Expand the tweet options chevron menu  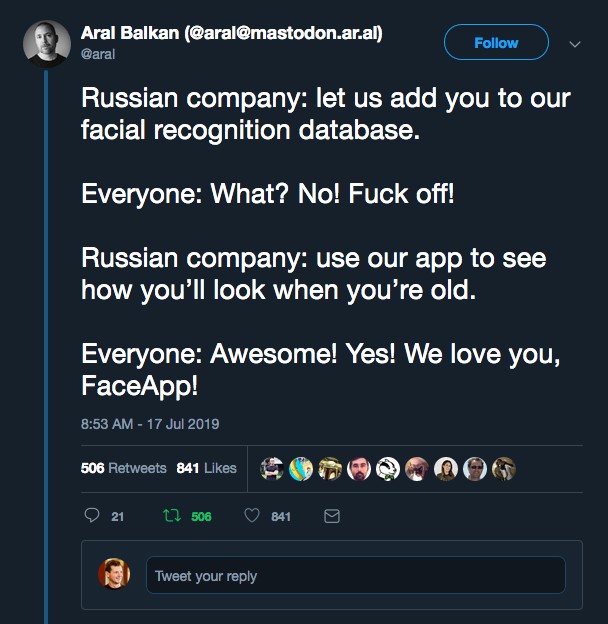[x=575, y=44]
